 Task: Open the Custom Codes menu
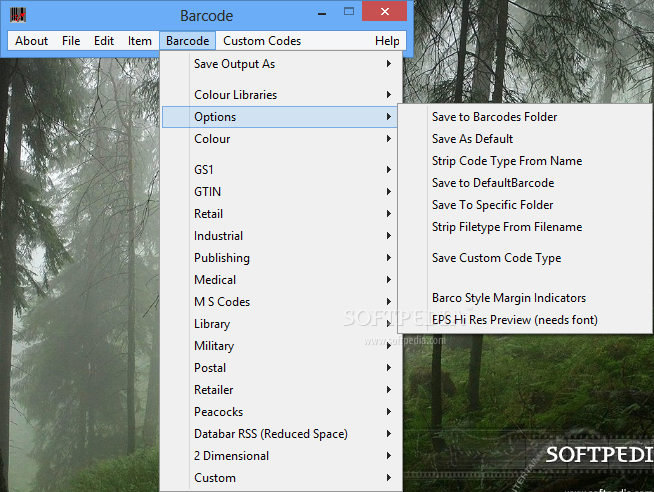(x=262, y=41)
